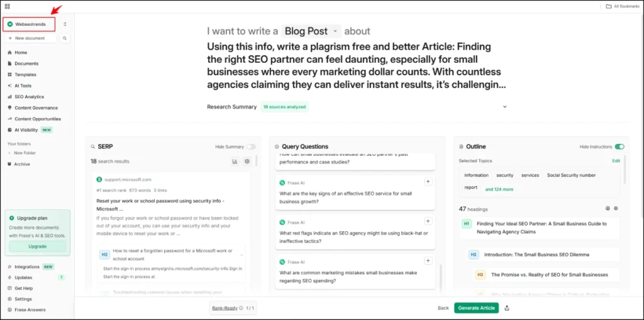Image resolution: width=644 pixels, height=320 pixels.
Task: Open the Webseotrends workspace switcher
Action: coord(36,24)
